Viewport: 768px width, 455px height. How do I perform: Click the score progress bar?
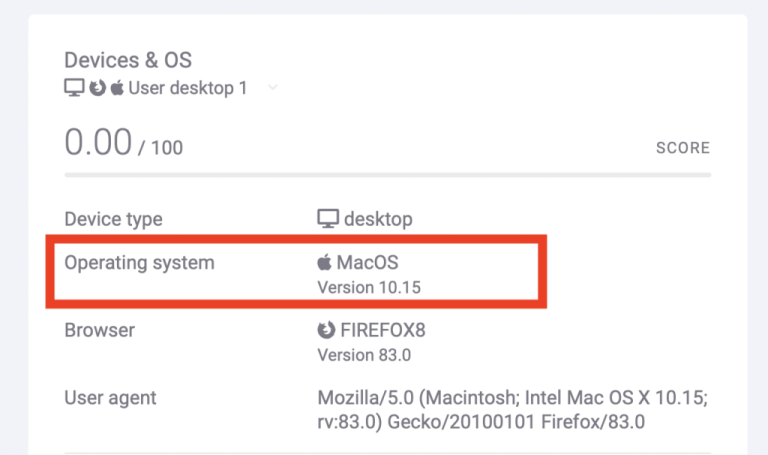pos(387,175)
